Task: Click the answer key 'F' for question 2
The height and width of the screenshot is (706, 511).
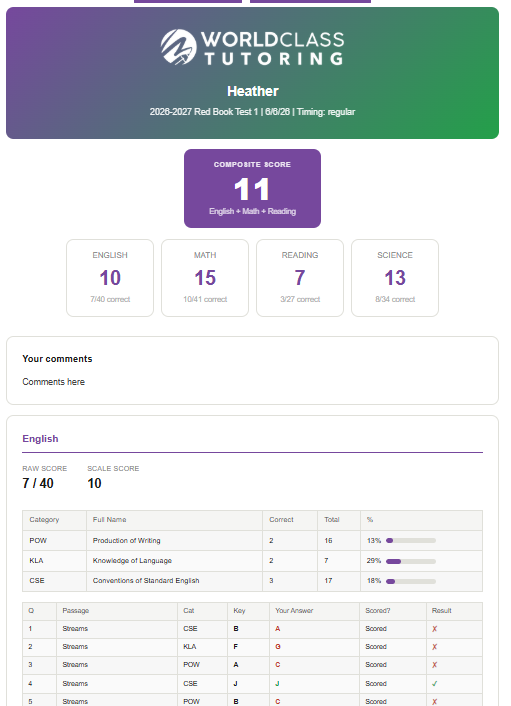Action: [x=235, y=647]
